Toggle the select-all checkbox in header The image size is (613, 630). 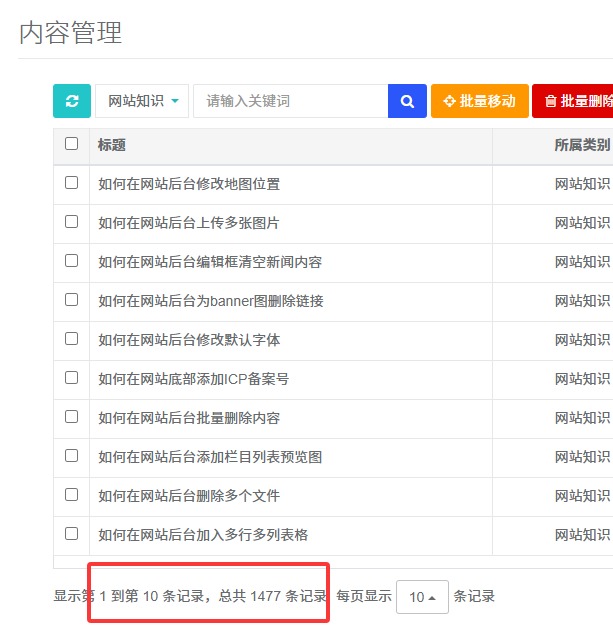click(x=71, y=144)
